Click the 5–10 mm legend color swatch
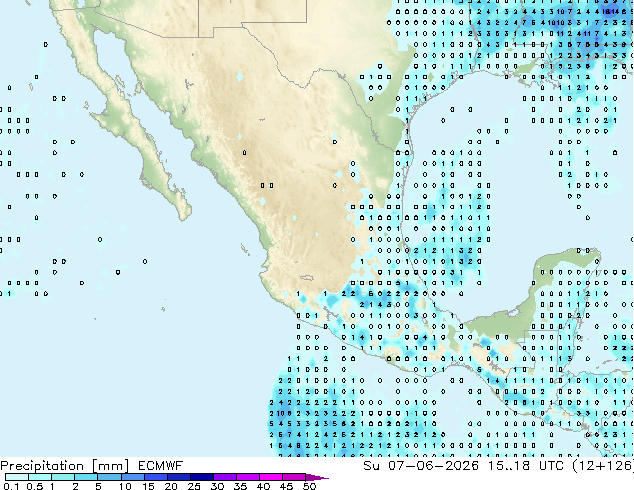This screenshot has height=490, width=634. 109,477
